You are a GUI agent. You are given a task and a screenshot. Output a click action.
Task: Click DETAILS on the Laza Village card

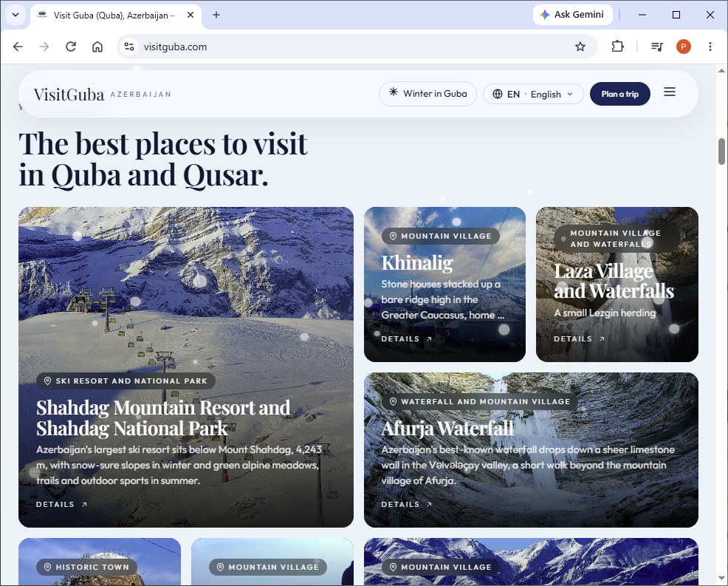579,338
